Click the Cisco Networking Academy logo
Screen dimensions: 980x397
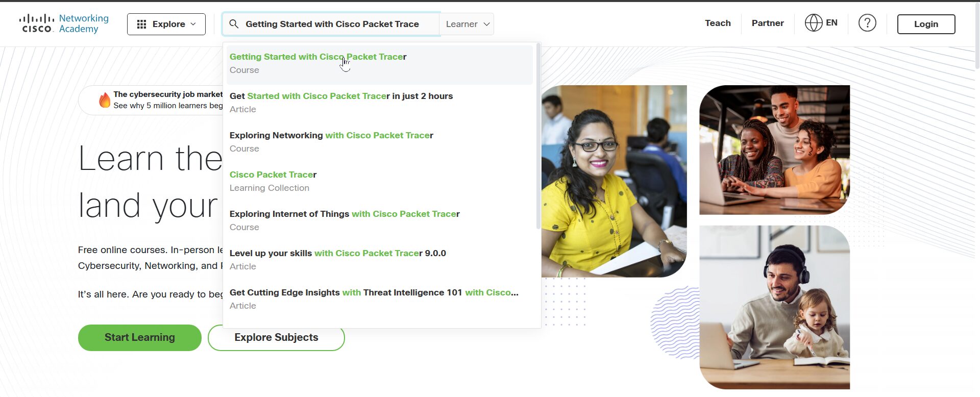[64, 24]
